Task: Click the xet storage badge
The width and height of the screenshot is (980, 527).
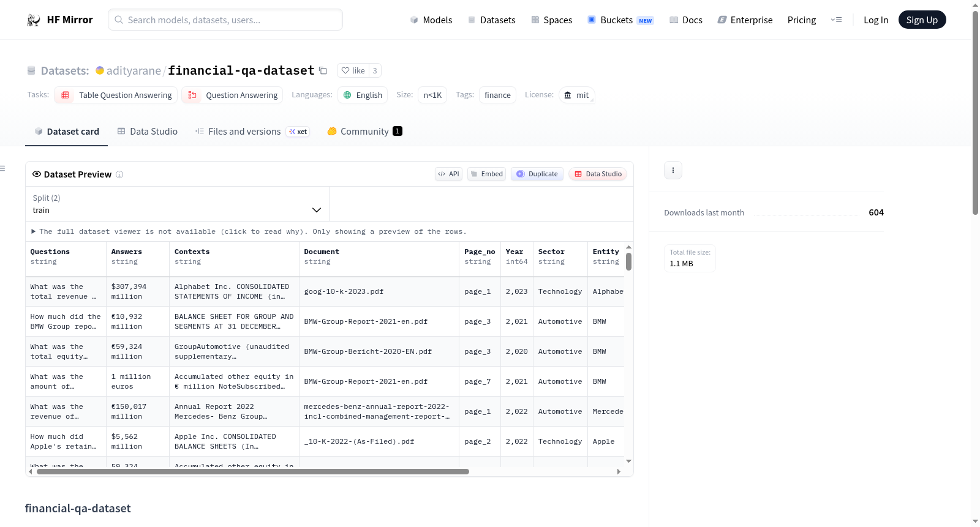Action: pyautogui.click(x=298, y=132)
